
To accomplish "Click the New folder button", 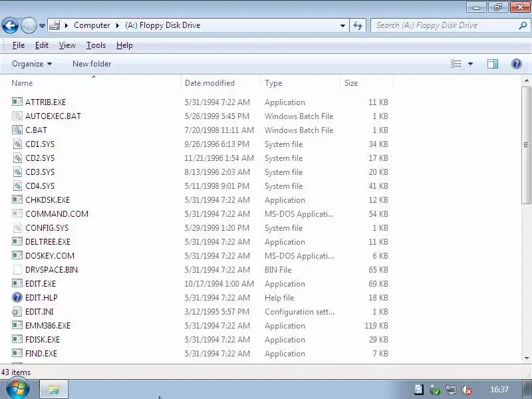I will pos(92,64).
